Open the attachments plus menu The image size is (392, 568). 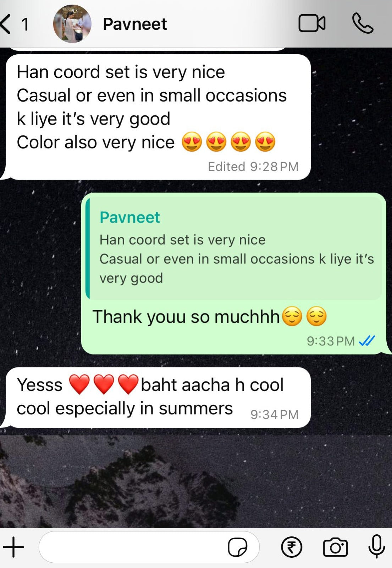[x=13, y=547]
